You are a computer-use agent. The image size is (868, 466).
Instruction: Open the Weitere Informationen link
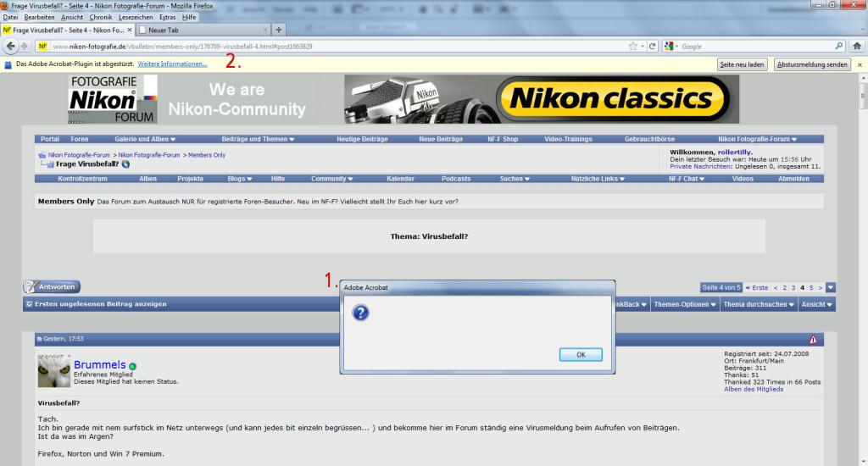172,64
